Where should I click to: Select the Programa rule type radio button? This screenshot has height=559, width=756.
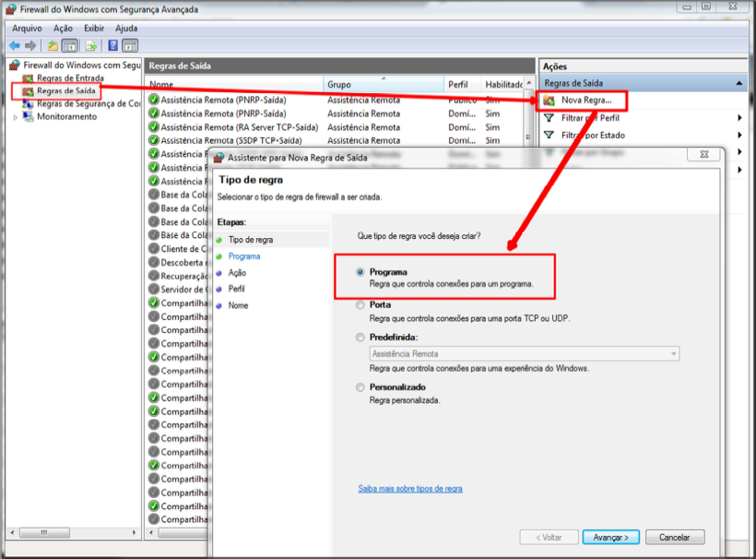pyautogui.click(x=360, y=272)
